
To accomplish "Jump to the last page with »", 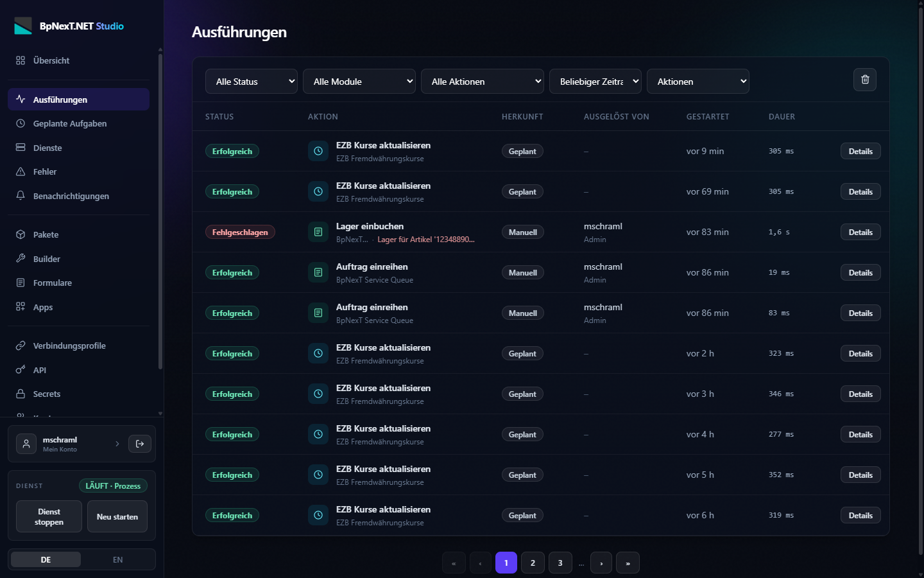I will 628,563.
